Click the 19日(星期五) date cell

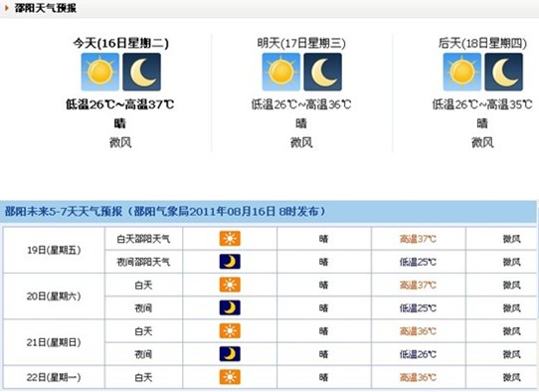tap(54, 250)
